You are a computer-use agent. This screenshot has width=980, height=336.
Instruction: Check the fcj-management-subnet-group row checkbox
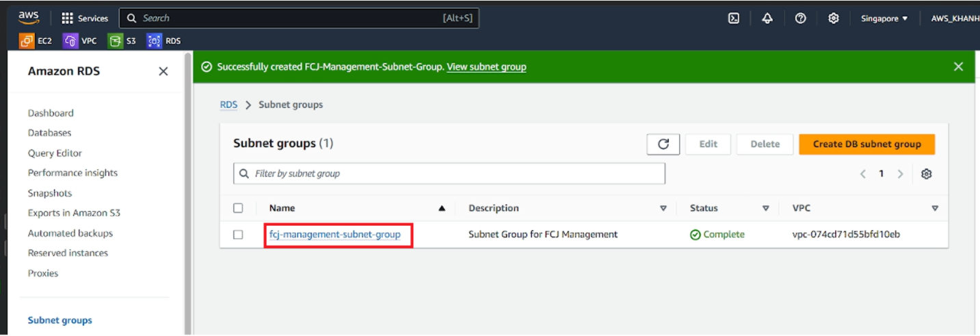pos(238,234)
